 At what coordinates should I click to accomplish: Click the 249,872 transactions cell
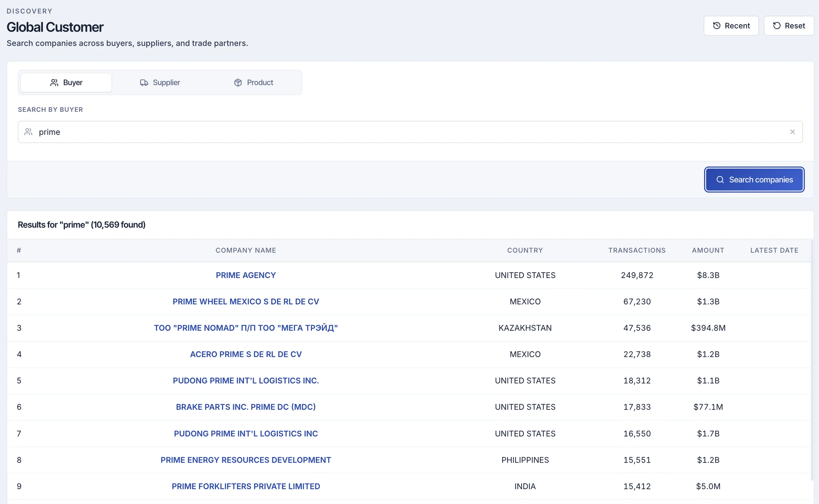[637, 275]
